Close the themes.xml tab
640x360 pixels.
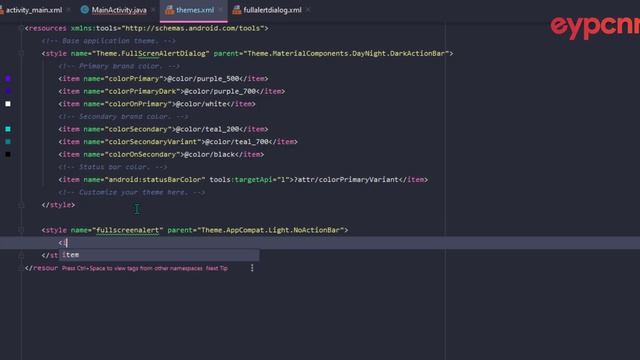(221, 10)
